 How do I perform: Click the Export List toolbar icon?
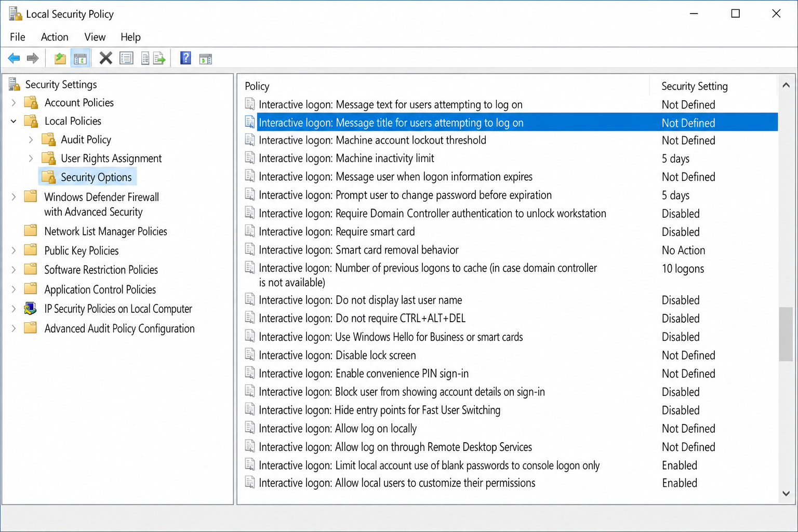click(x=159, y=58)
